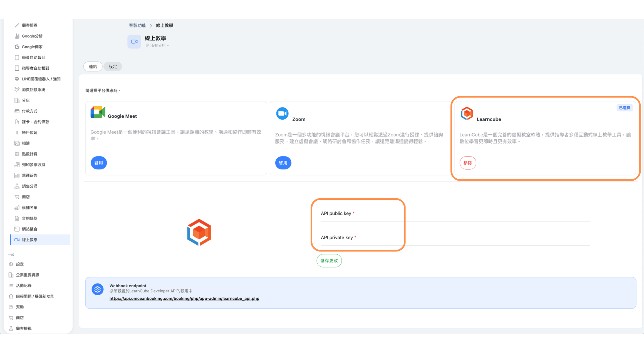Click the 學員自助報到 sidebar icon
Image resolution: width=644 pixels, height=362 pixels.
[17, 58]
